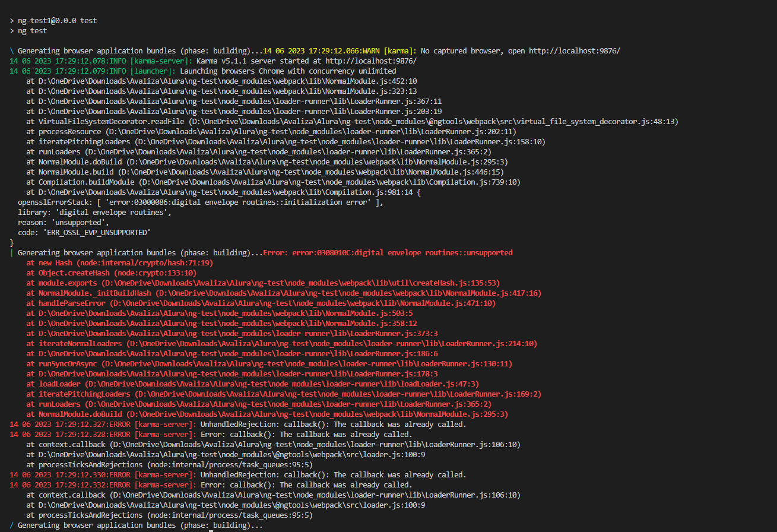The width and height of the screenshot is (777, 532).
Task: Click the 17:29:12.330:ERROR karma-server line
Action: click(238, 475)
